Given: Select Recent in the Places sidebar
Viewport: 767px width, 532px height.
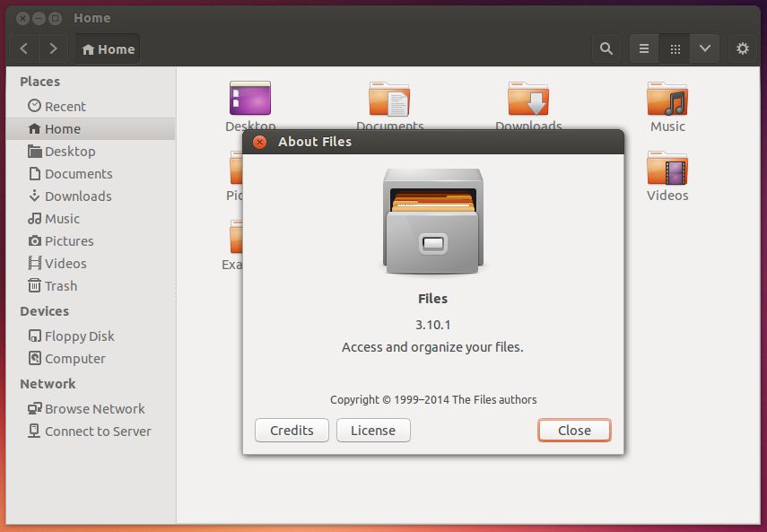Looking at the screenshot, I should coord(91,106).
